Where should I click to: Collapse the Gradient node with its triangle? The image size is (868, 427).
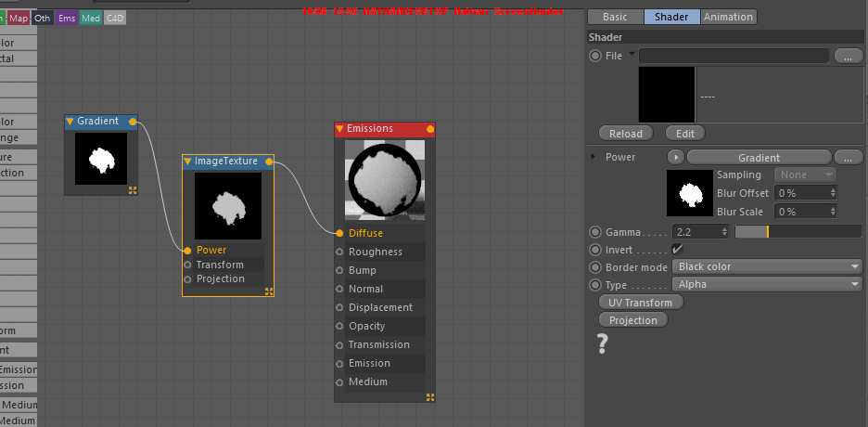click(x=70, y=122)
